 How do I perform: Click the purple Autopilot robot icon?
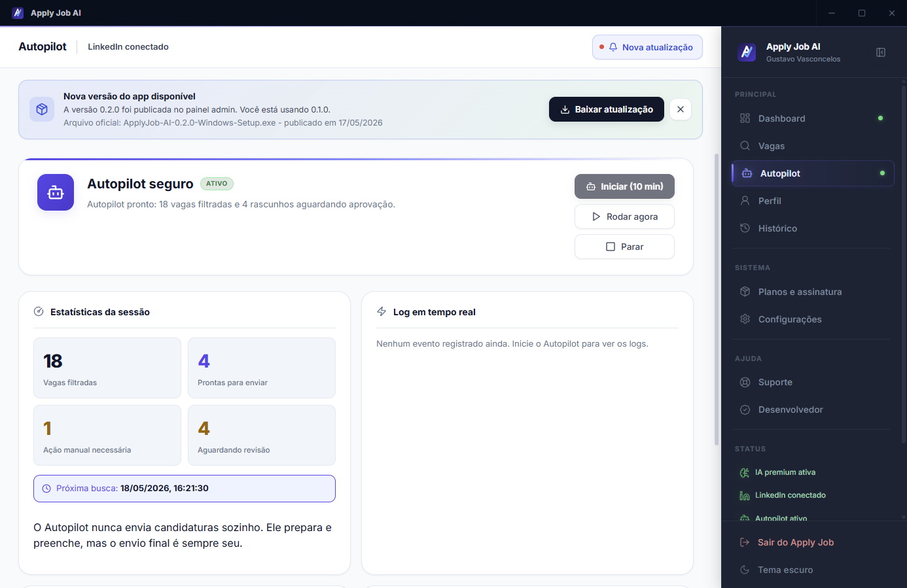(x=56, y=192)
